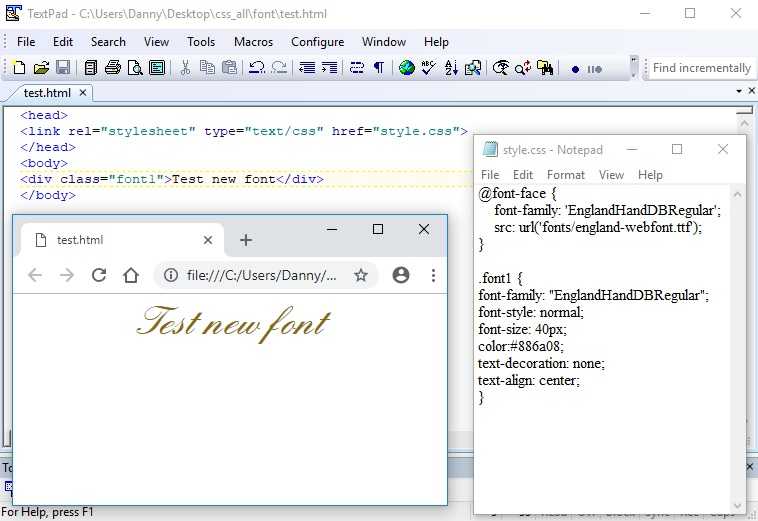Click the Chrome forward arrow button
The height and width of the screenshot is (521, 758).
point(67,275)
